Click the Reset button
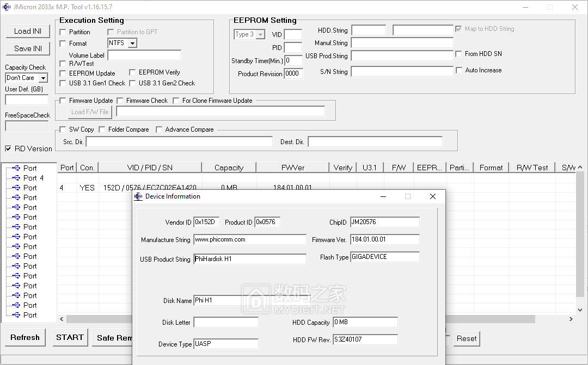Image resolution: width=588 pixels, height=365 pixels. pyautogui.click(x=466, y=338)
